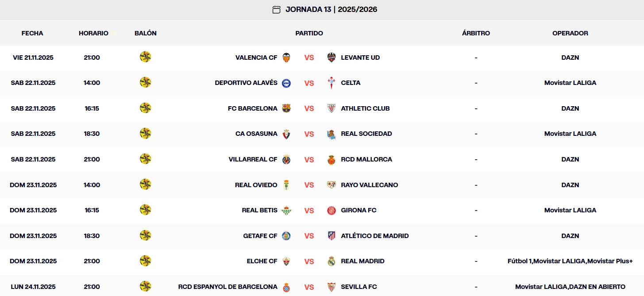This screenshot has height=296, width=644.
Task: Click the Sevilla FC crest icon
Action: 331,287
